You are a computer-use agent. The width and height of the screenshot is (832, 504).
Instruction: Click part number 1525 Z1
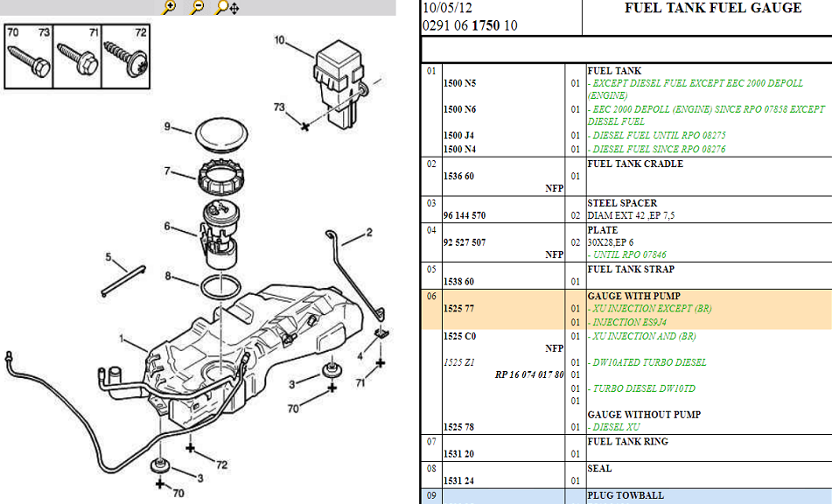(459, 362)
